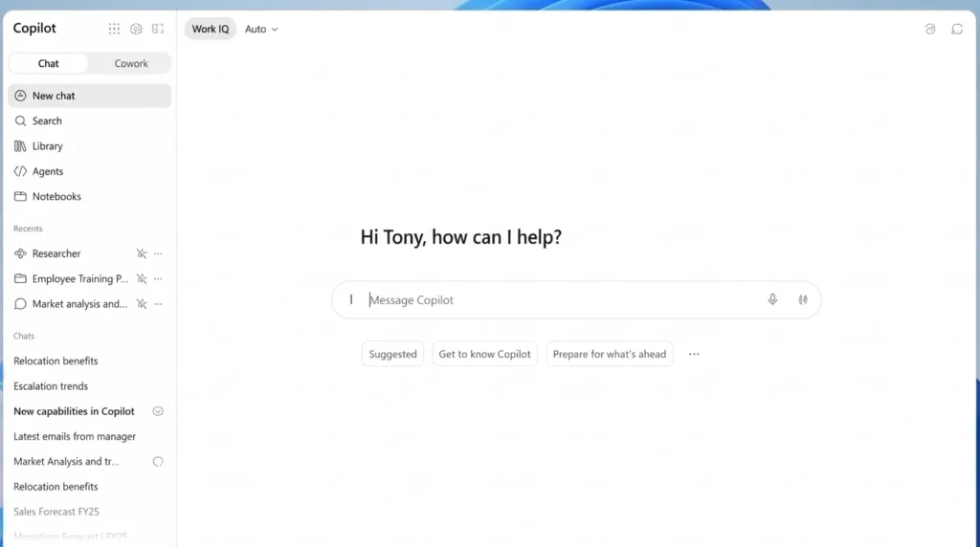Image resolution: width=980 pixels, height=547 pixels.
Task: Select the Work IQ button
Action: tap(210, 29)
